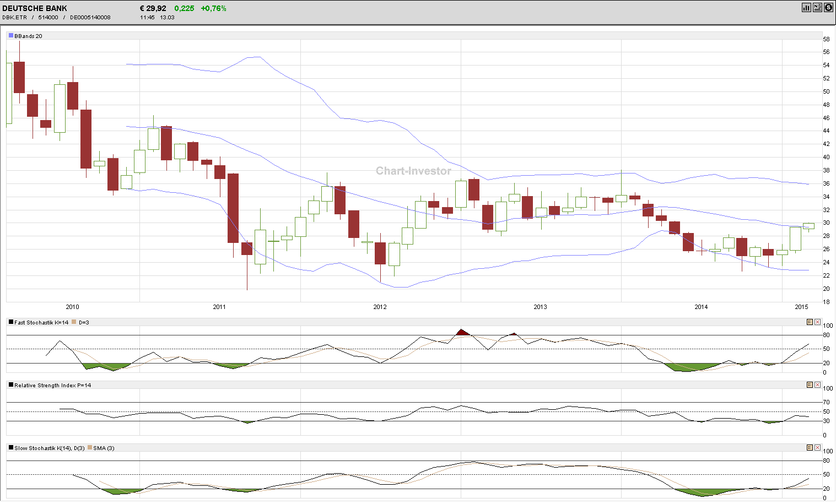Click the 18 price axis label
Viewport: 836px width, 504px height.
[x=826, y=302]
